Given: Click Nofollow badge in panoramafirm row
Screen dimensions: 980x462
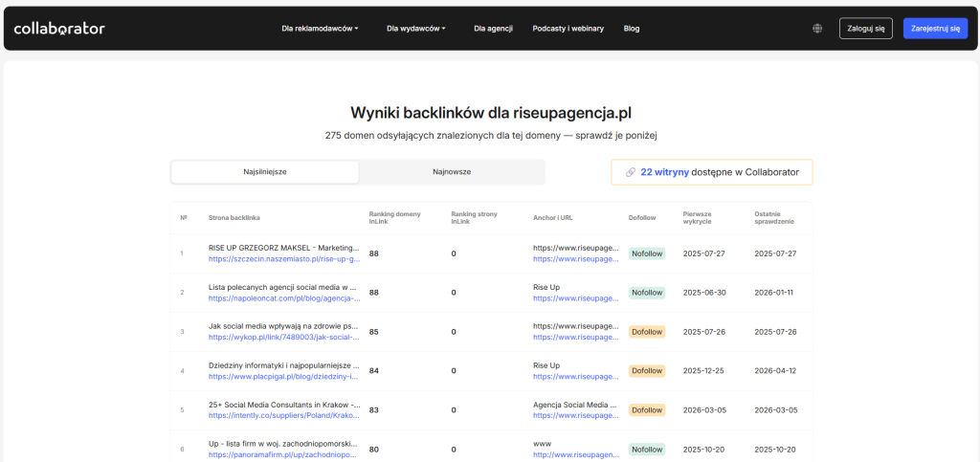Looking at the screenshot, I should 647,449.
